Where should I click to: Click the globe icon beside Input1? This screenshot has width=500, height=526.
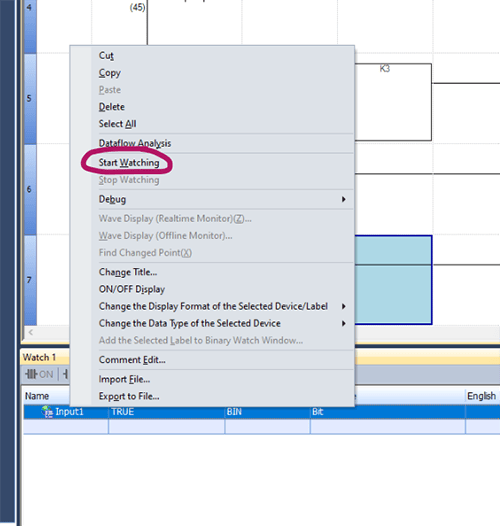pyautogui.click(x=47, y=412)
